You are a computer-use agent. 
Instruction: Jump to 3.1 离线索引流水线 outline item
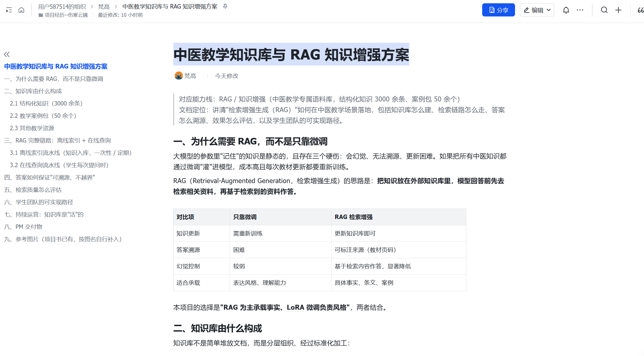71,153
